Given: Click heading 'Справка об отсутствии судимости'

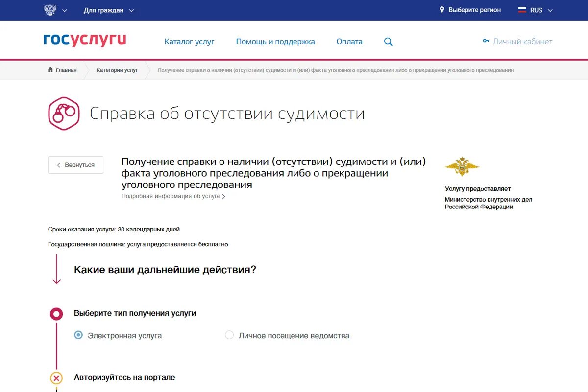Looking at the screenshot, I should tap(227, 114).
